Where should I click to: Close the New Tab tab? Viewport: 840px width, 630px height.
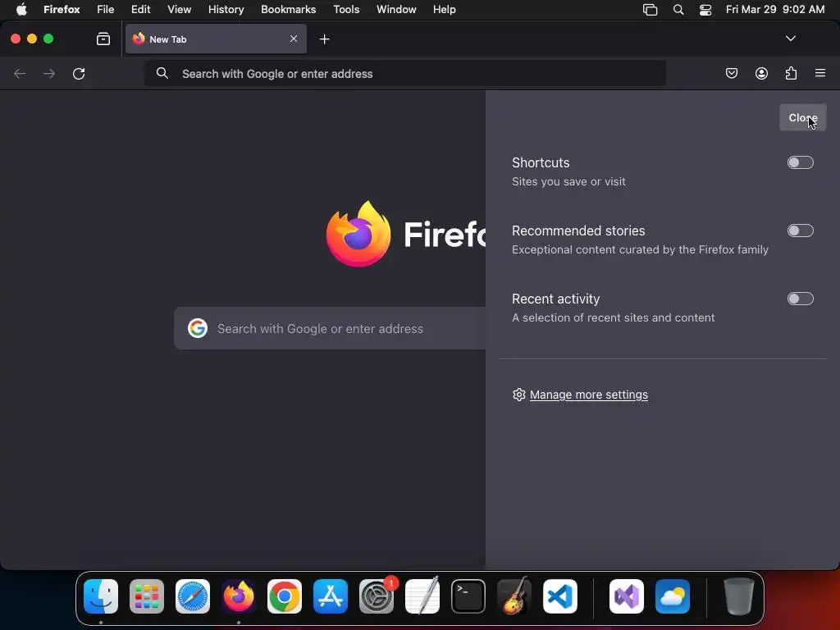click(x=294, y=39)
